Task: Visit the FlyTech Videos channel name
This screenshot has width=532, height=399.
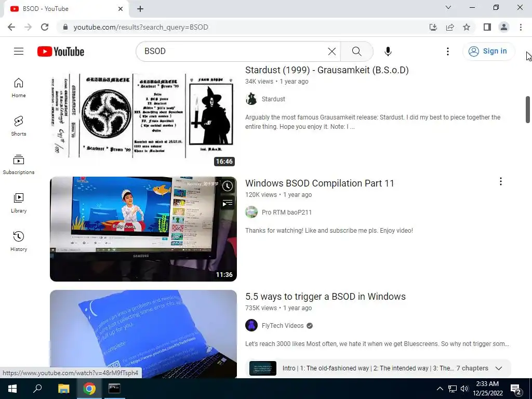Action: [x=283, y=326]
